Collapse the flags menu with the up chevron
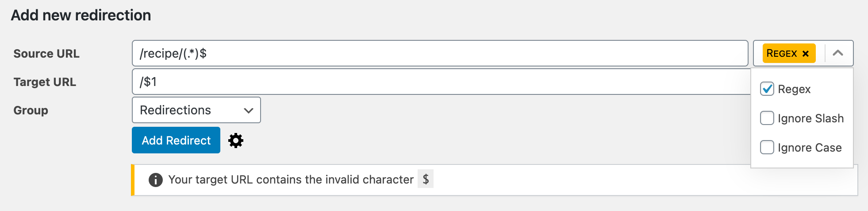Screen dimensions: 868x211 click(837, 53)
